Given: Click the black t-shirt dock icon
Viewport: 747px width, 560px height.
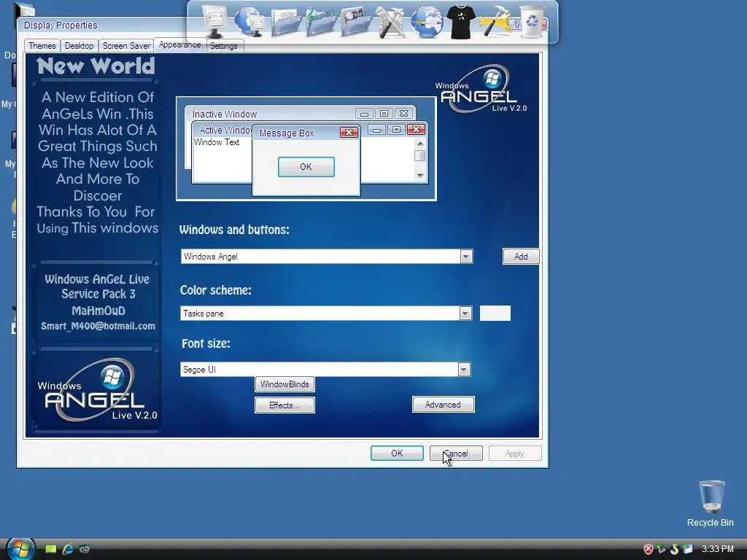Looking at the screenshot, I should 461,22.
